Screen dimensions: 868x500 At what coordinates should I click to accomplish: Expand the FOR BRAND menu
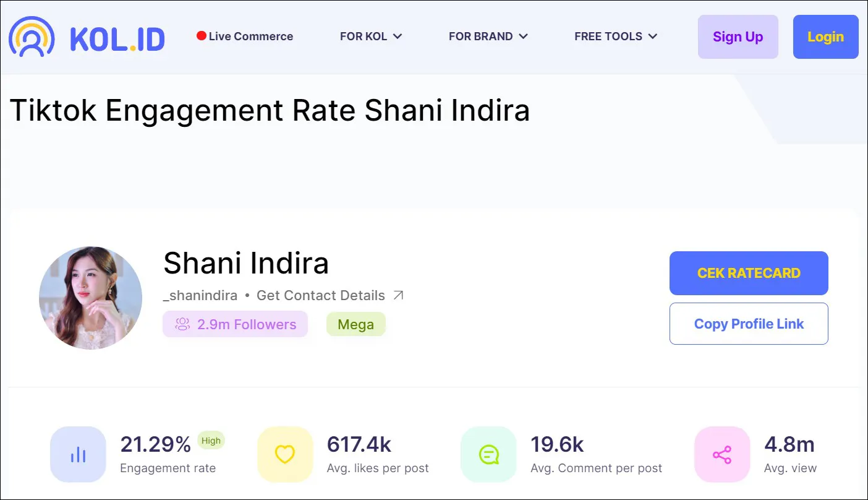pyautogui.click(x=488, y=37)
